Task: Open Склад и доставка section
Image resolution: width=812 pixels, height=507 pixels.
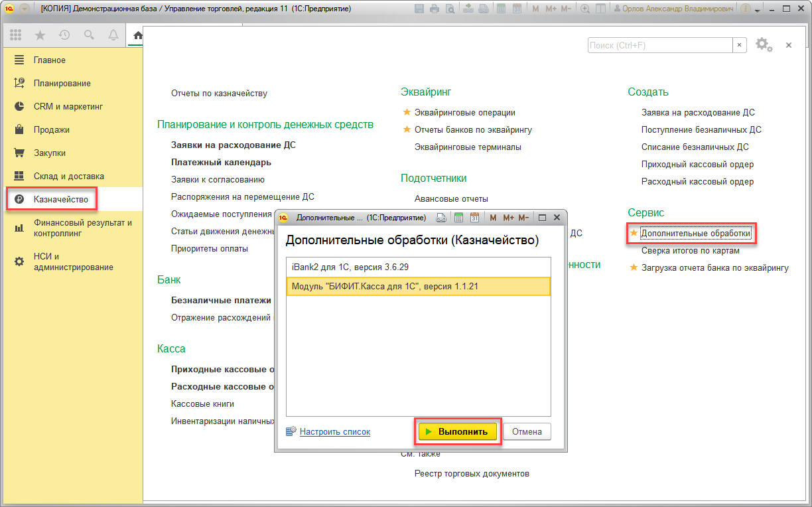Action: (x=72, y=176)
